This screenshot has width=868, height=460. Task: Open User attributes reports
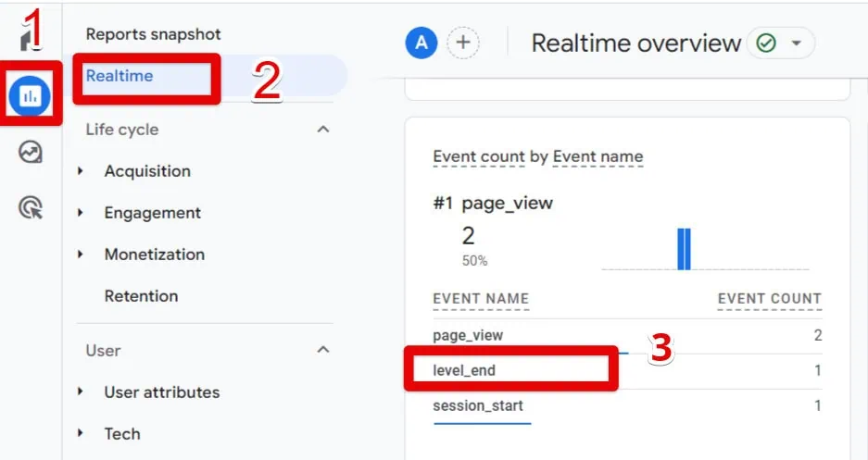161,392
